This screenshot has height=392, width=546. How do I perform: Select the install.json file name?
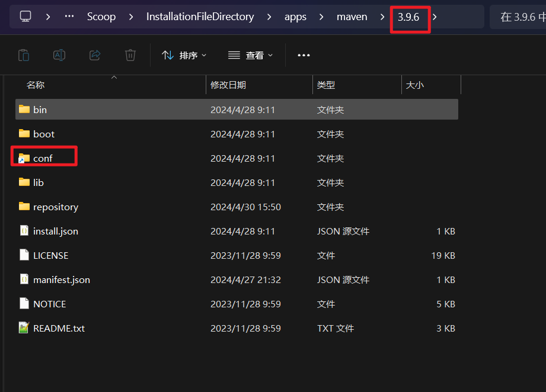(56, 232)
